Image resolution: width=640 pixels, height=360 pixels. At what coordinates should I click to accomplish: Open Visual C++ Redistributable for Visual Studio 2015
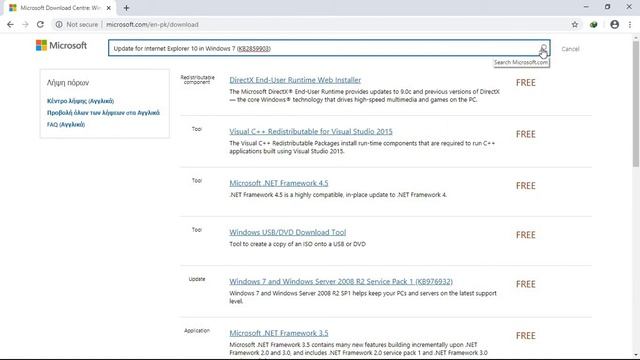[x=311, y=131]
